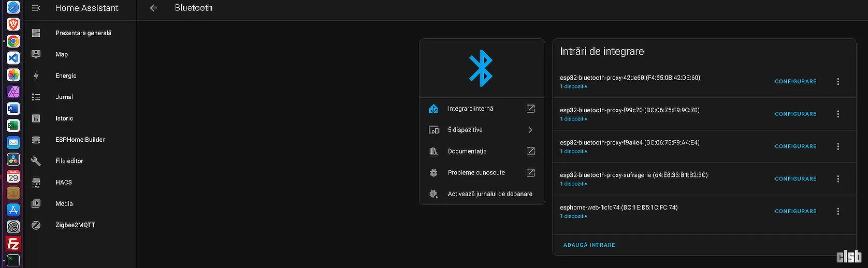This screenshot has height=268, width=868.
Task: Open the Probleme cunoscute entry
Action: [482, 173]
